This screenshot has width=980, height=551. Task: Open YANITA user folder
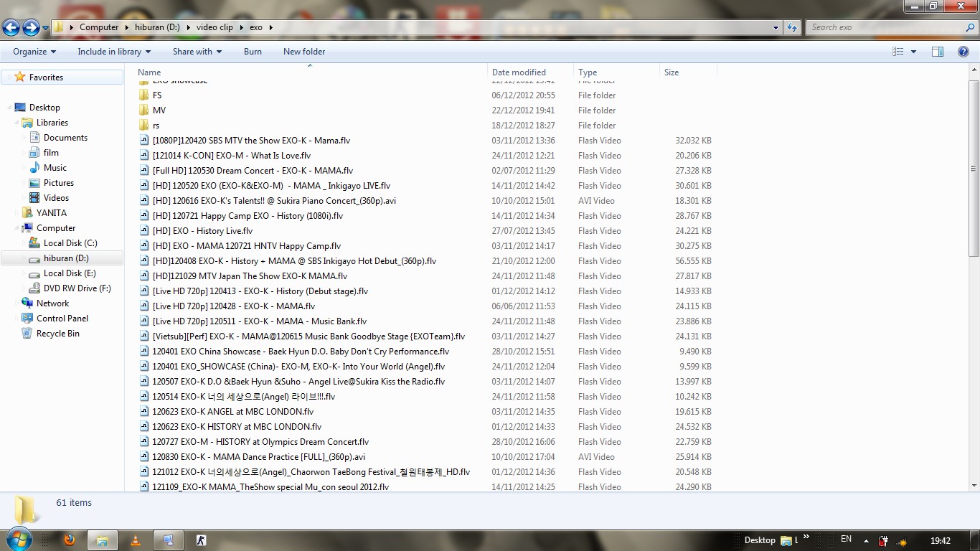pyautogui.click(x=52, y=213)
